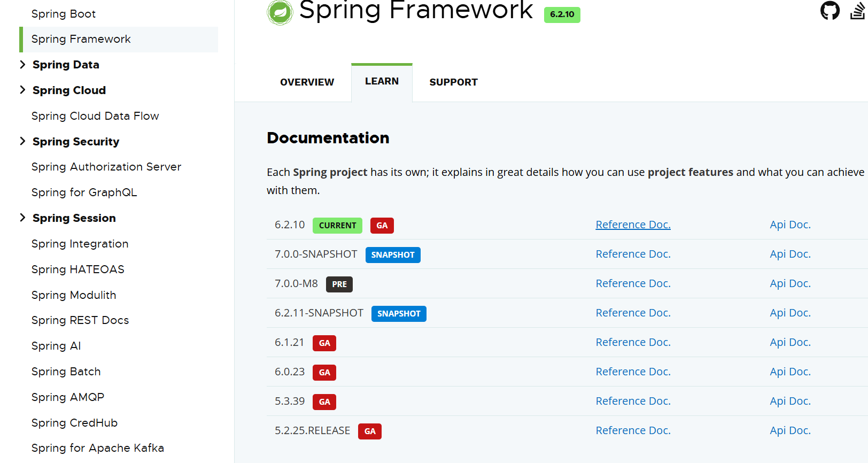This screenshot has width=868, height=463.
Task: Click the PRE badge for 7.0.0-M8
Action: pos(339,284)
